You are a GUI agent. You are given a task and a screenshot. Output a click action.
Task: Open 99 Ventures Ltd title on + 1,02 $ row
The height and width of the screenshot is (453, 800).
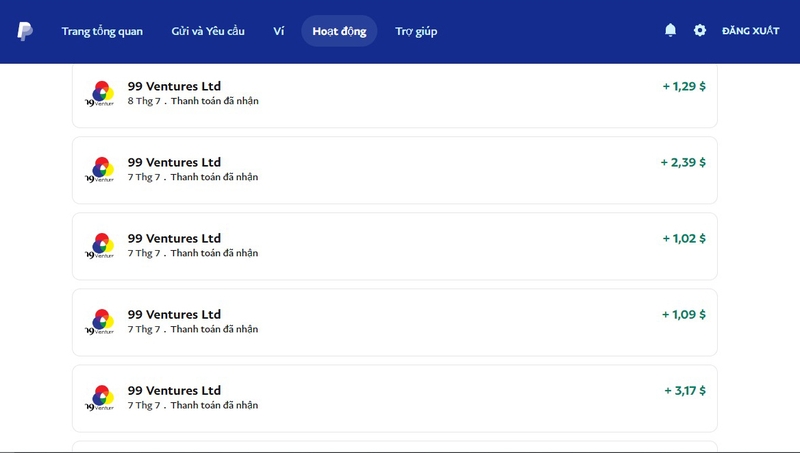174,238
